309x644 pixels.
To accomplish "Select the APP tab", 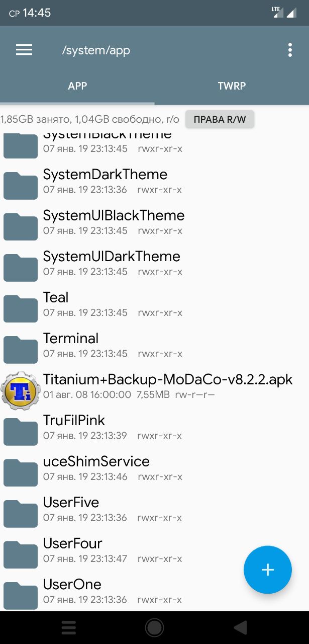I will (x=77, y=86).
